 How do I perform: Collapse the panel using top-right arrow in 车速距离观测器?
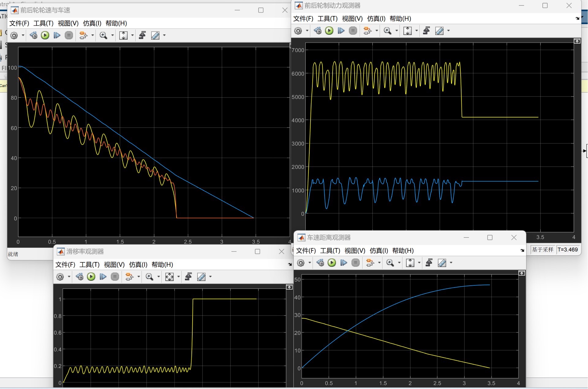click(522, 273)
